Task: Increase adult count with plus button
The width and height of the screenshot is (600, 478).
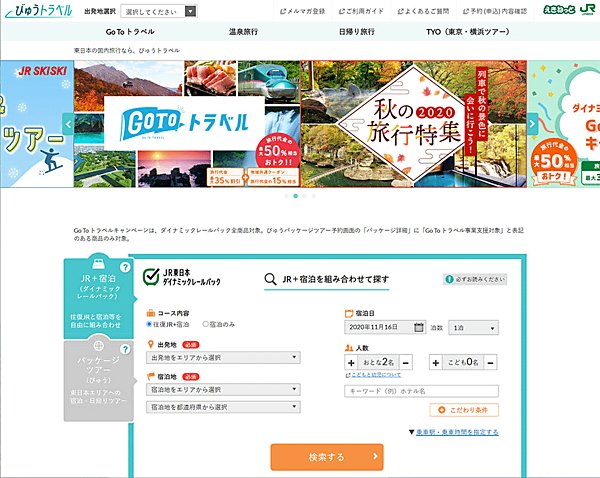Action: (x=351, y=362)
